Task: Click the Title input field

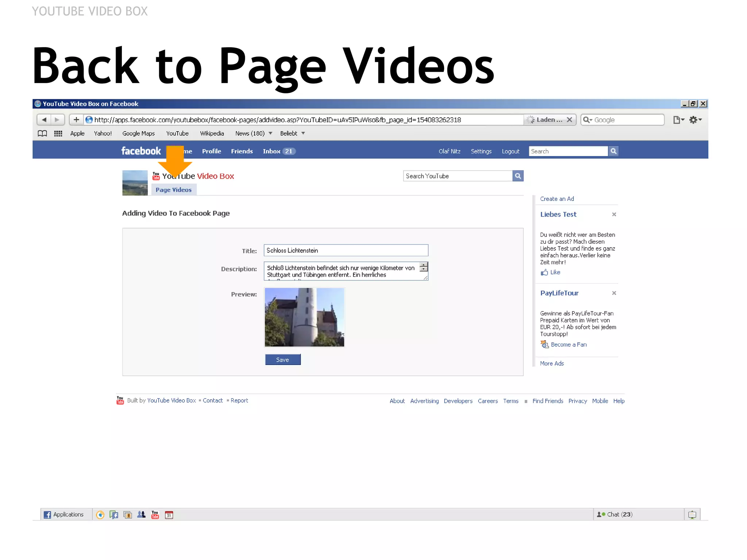Action: point(346,250)
